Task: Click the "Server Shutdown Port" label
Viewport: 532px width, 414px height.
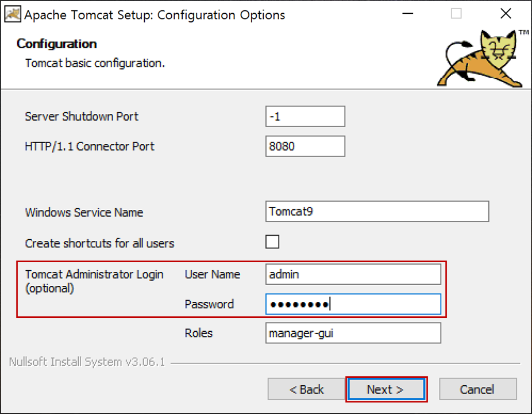Action: point(82,117)
